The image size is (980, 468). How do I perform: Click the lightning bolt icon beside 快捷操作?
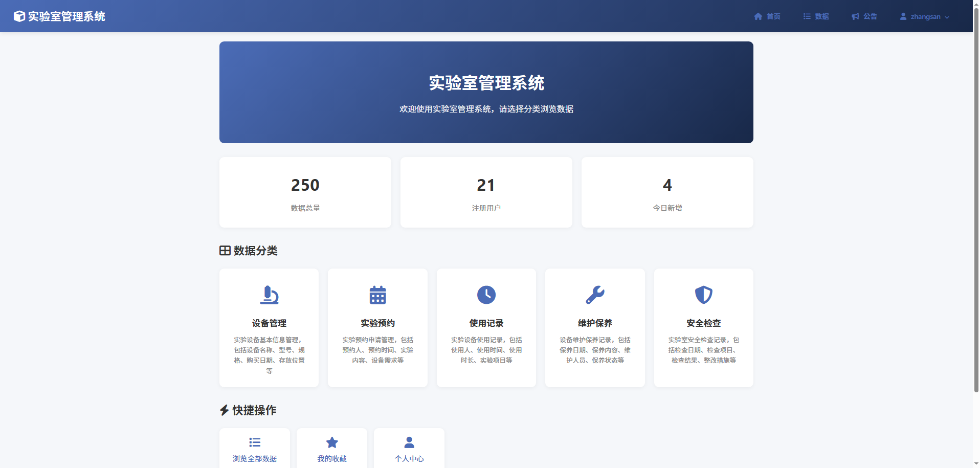pyautogui.click(x=224, y=410)
